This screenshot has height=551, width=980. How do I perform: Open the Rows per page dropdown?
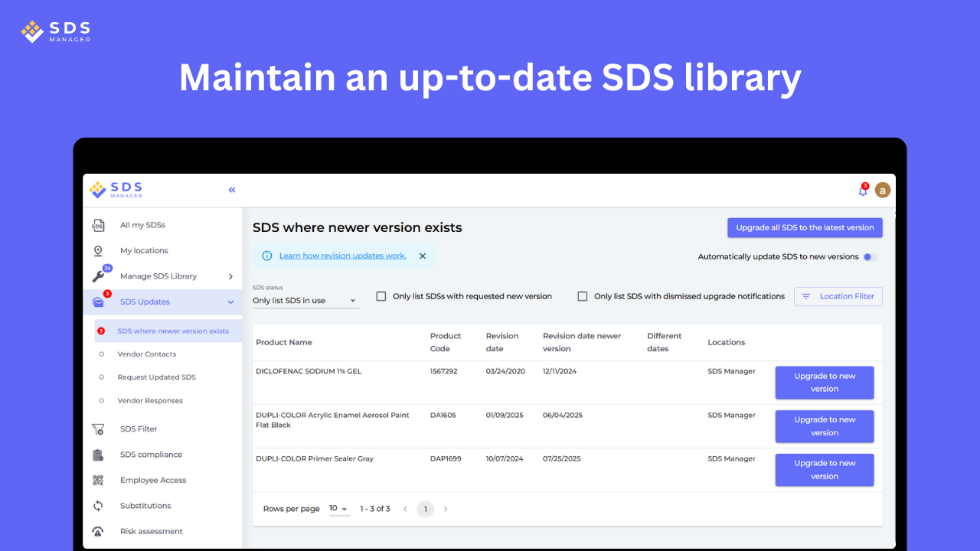tap(339, 509)
